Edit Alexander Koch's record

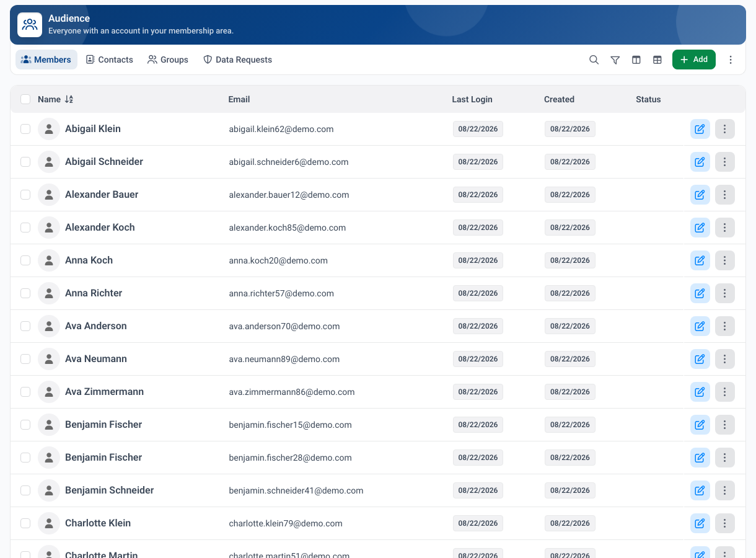[x=700, y=228]
